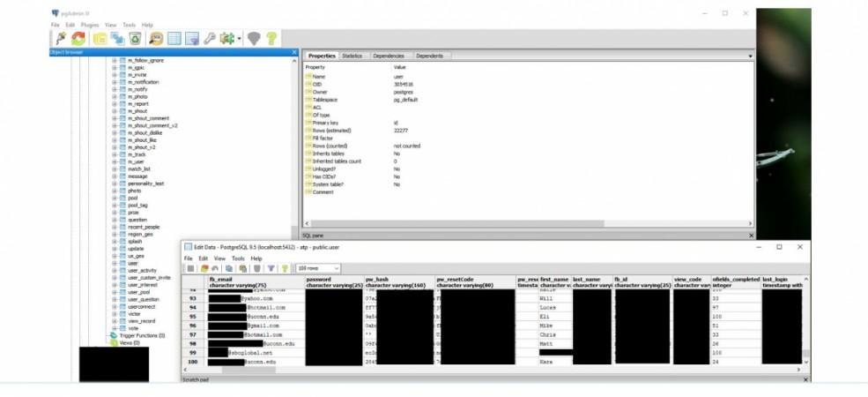Image resolution: width=868 pixels, height=397 pixels.
Task: Click the View data grid icon
Action: [x=174, y=39]
